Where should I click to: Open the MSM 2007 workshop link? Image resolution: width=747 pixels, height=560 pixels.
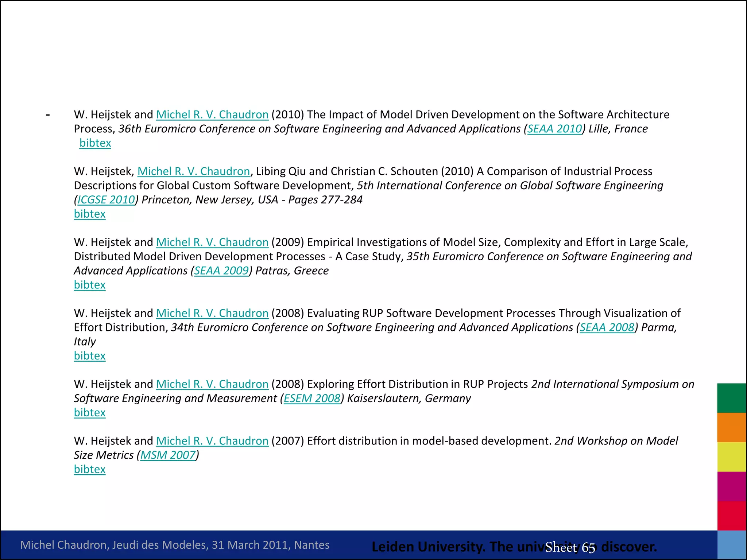click(168, 455)
